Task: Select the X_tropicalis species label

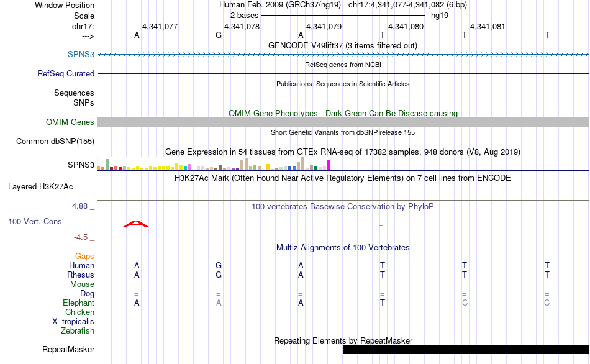Action: (x=73, y=321)
